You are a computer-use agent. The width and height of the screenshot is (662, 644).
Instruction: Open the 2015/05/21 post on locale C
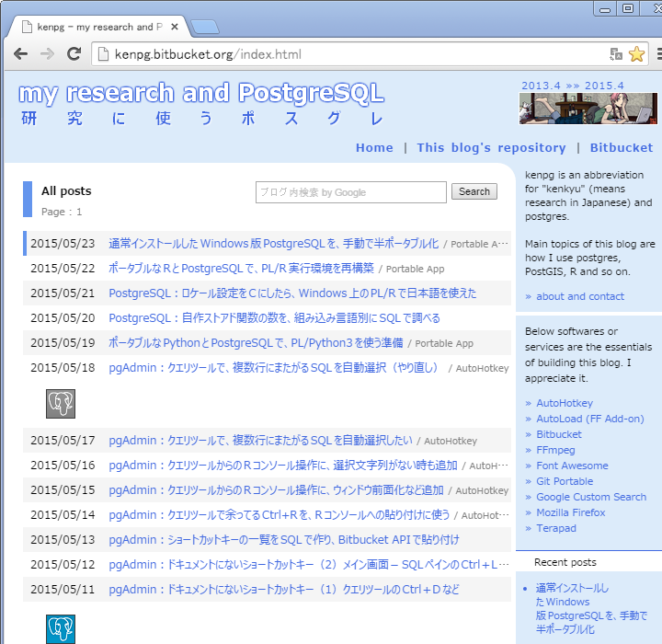(292, 293)
